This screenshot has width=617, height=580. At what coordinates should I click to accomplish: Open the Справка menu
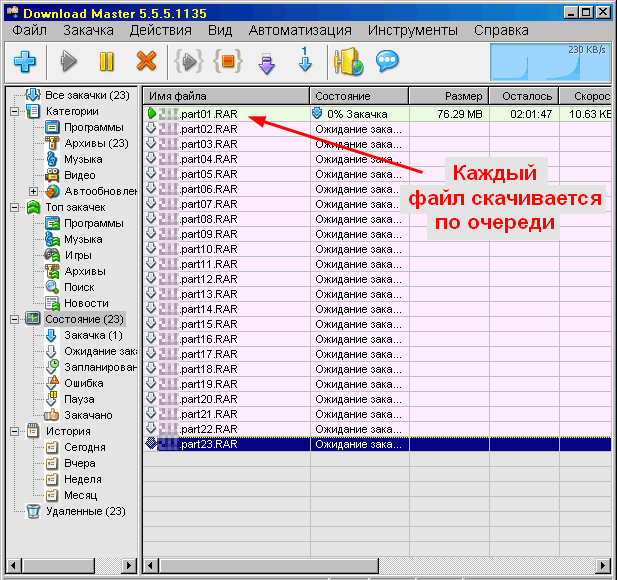(x=501, y=30)
